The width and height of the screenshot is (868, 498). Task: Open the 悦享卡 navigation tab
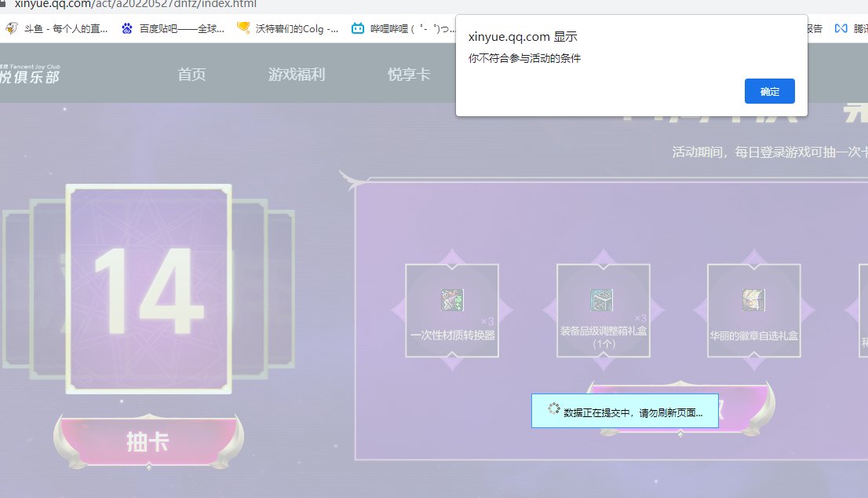click(x=409, y=75)
